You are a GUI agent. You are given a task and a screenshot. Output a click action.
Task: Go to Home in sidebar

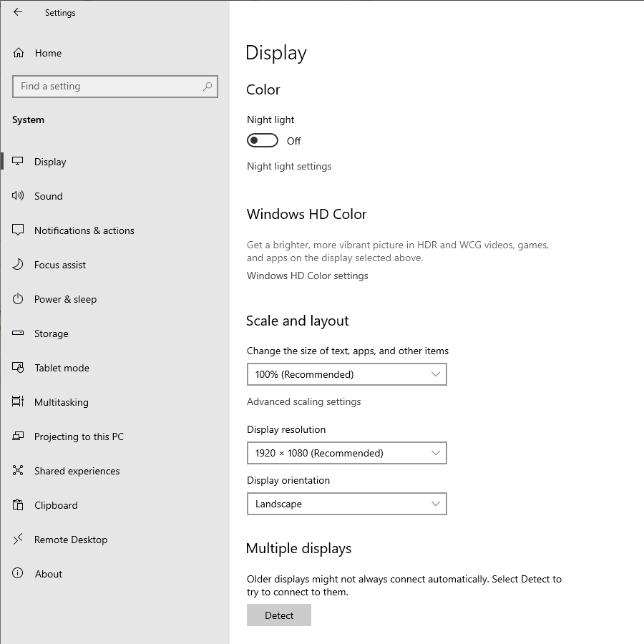[115, 53]
